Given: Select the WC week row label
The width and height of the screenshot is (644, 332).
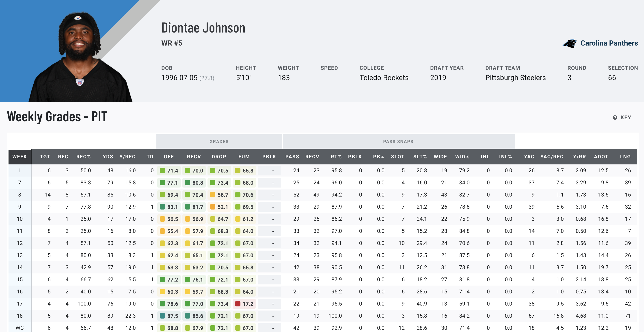Looking at the screenshot, I should pyautogui.click(x=19, y=328).
